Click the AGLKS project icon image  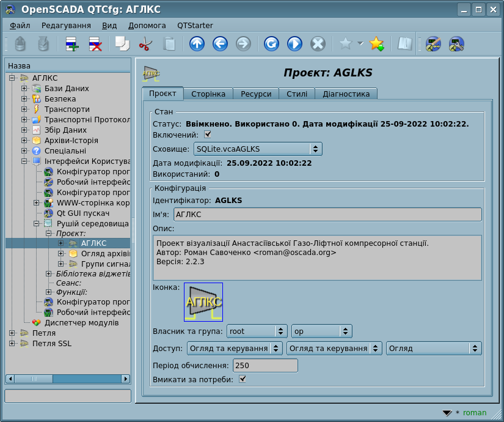203,302
